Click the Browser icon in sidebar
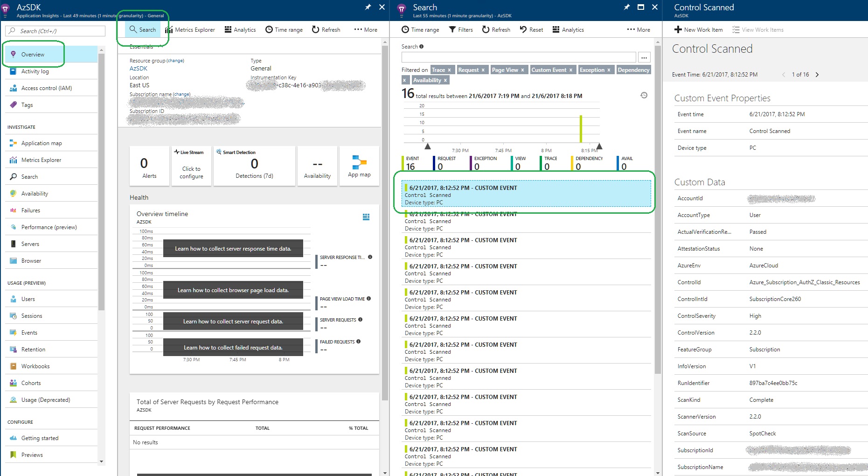The height and width of the screenshot is (476, 868). tap(13, 261)
